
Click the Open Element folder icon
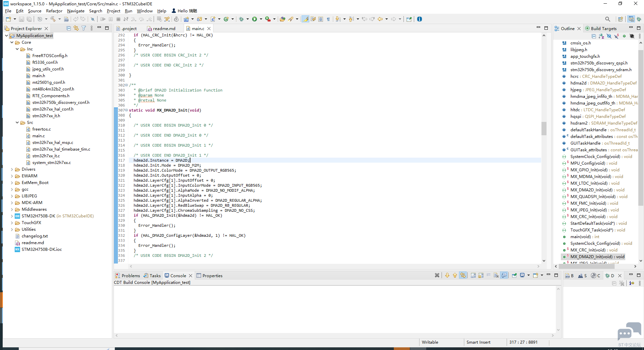click(x=283, y=19)
